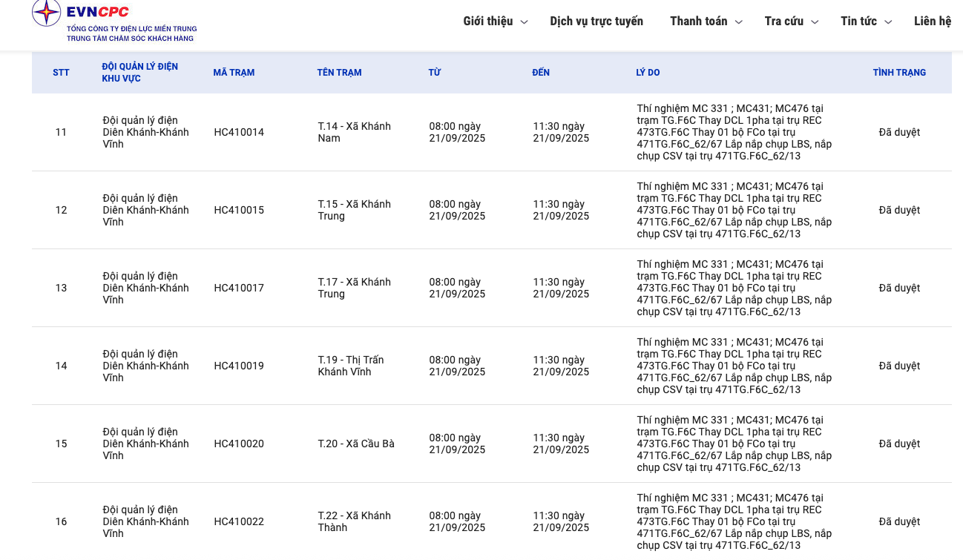Select station name T.20 - Xã Cầu Bà
963x560 pixels.
[x=356, y=444]
